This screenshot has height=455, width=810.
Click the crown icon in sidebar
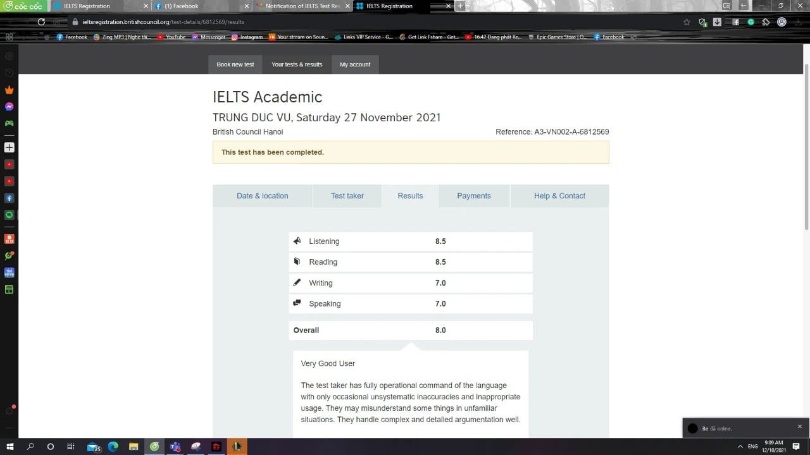[x=9, y=90]
